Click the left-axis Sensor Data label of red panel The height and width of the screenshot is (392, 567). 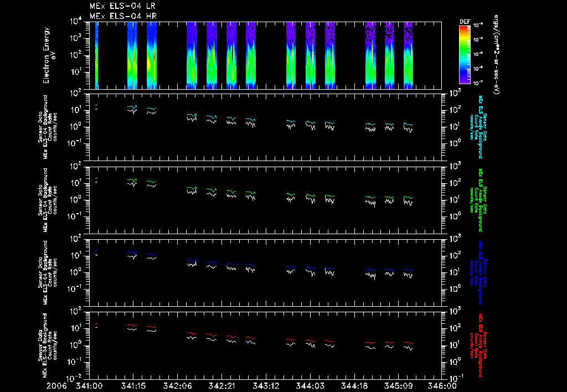[48, 345]
